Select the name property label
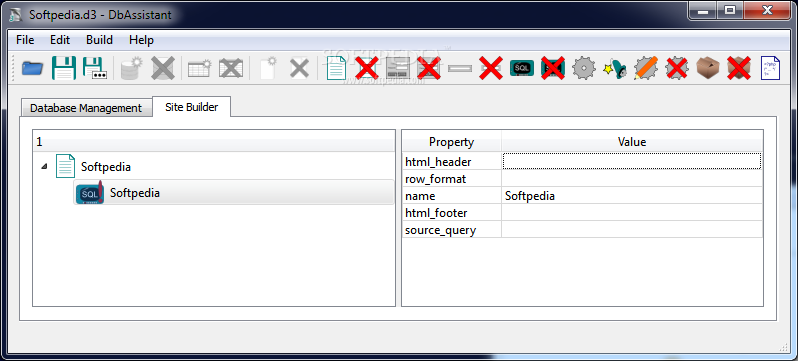This screenshot has width=798, height=361. coord(420,196)
